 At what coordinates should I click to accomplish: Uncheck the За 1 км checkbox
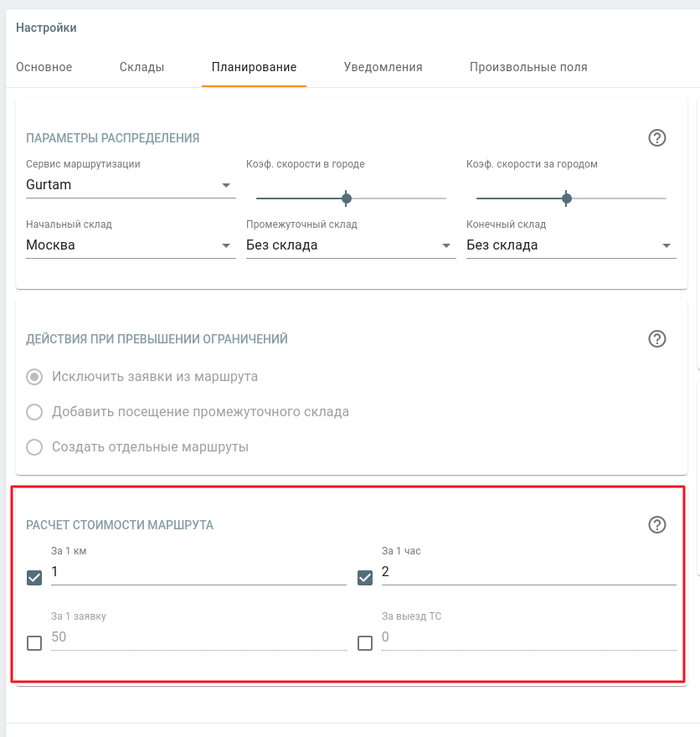tap(34, 578)
